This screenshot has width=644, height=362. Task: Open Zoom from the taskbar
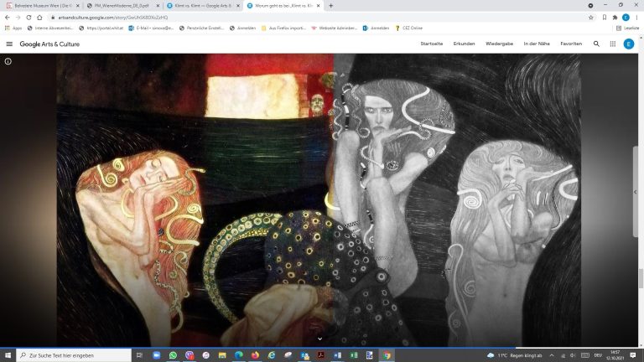coord(157,355)
